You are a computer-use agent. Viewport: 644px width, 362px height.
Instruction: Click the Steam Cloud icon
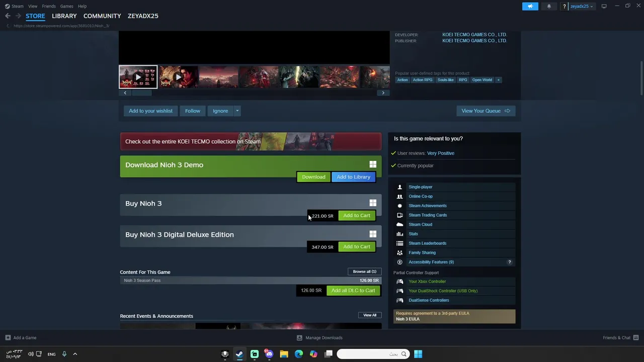click(x=400, y=225)
